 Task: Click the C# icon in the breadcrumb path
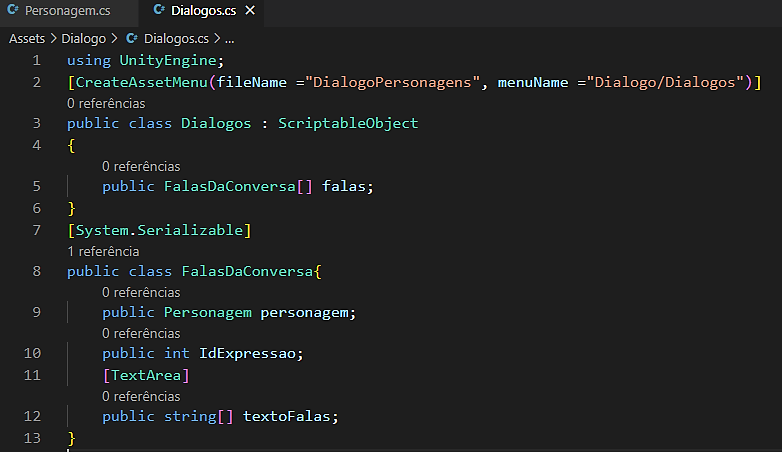pyautogui.click(x=131, y=39)
